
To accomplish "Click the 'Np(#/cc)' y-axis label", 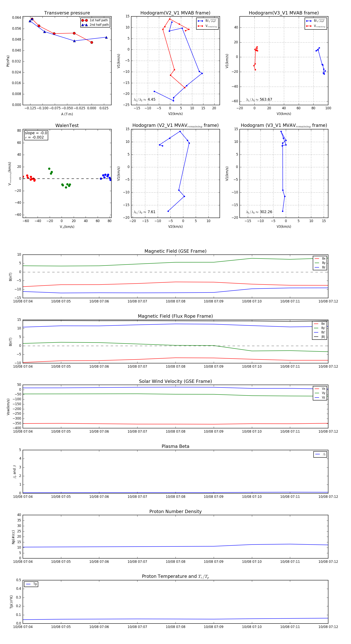I will pyautogui.click(x=13, y=537).
